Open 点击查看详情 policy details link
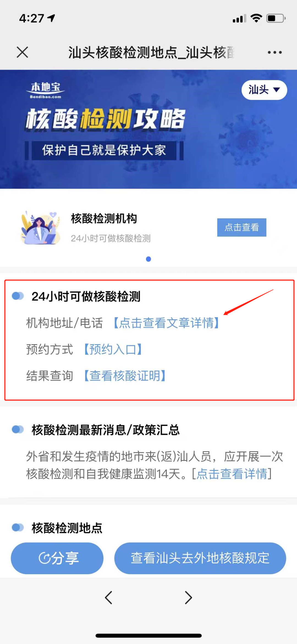297x644 pixels. click(x=232, y=474)
